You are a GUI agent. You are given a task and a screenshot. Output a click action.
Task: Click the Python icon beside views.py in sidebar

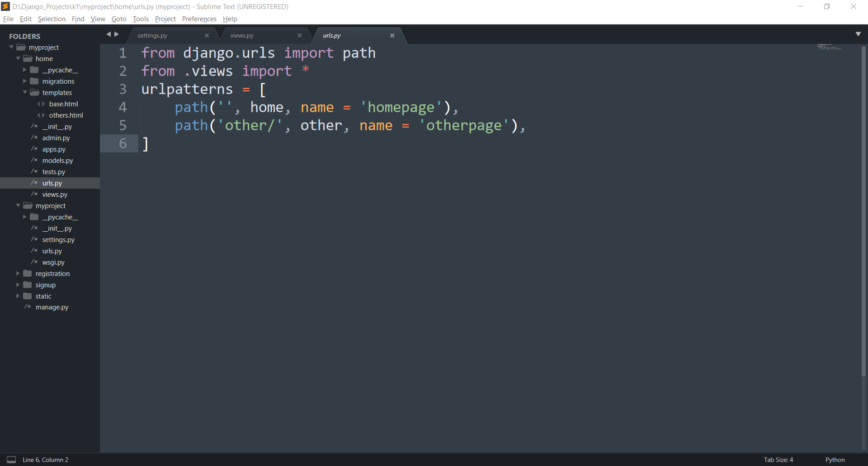tap(34, 194)
